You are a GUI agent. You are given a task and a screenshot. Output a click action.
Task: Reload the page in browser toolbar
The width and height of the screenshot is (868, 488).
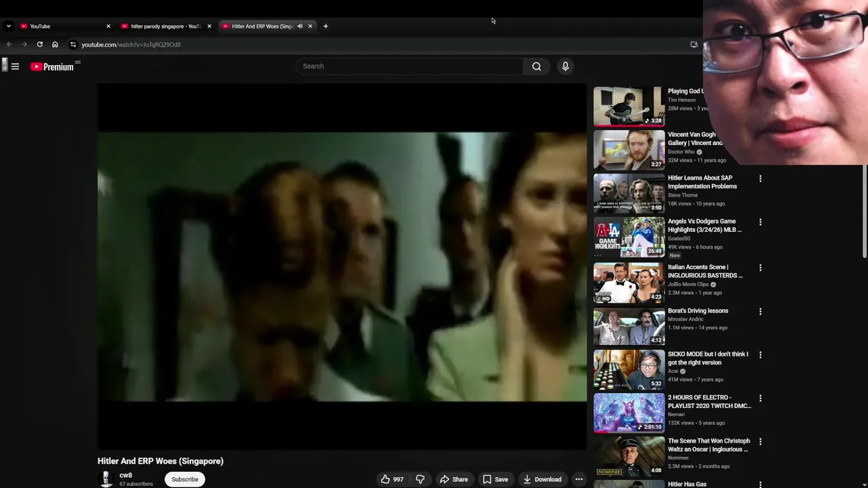(x=40, y=45)
